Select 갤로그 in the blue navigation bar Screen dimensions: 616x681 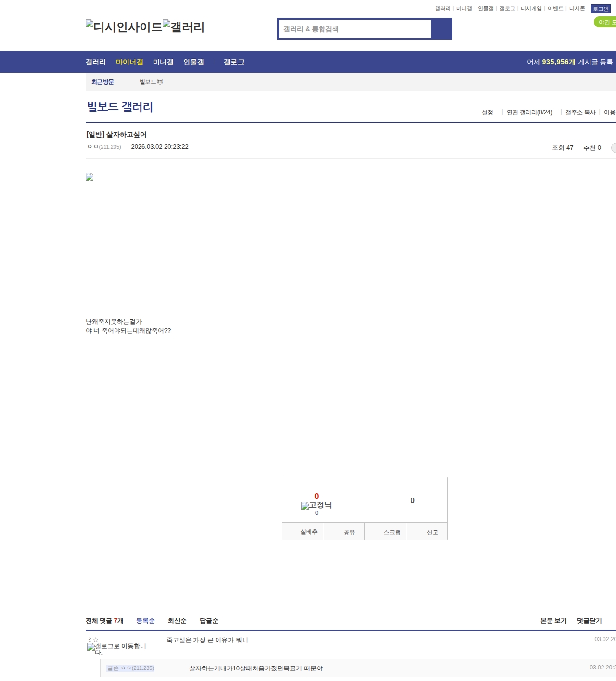(x=234, y=62)
